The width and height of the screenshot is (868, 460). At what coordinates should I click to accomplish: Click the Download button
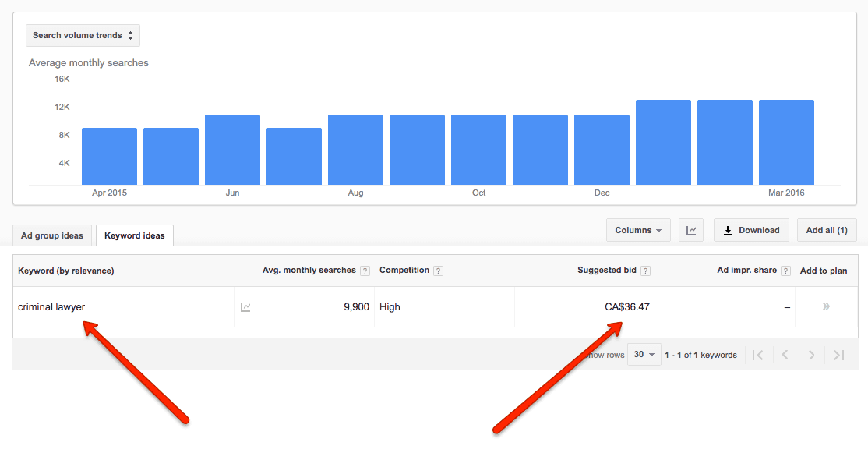751,230
